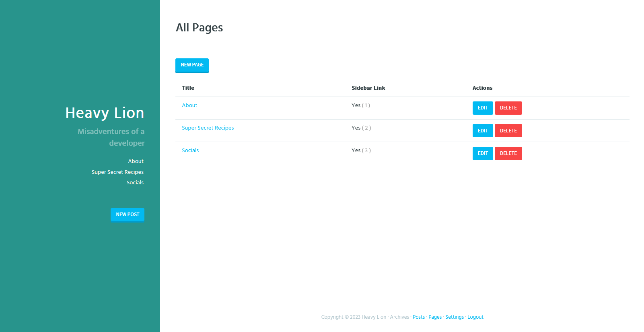Image resolution: width=644 pixels, height=332 pixels.
Task: Open Settings from the footer
Action: click(x=454, y=317)
